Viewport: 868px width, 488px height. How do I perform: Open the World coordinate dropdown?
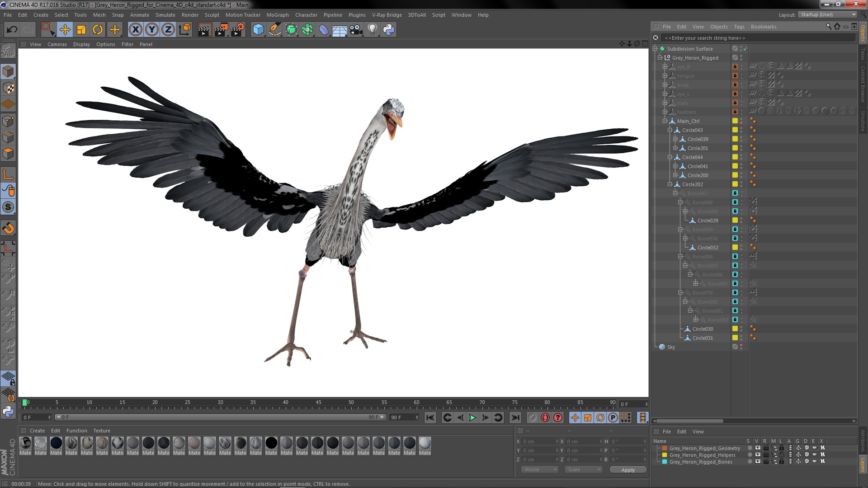[540, 470]
